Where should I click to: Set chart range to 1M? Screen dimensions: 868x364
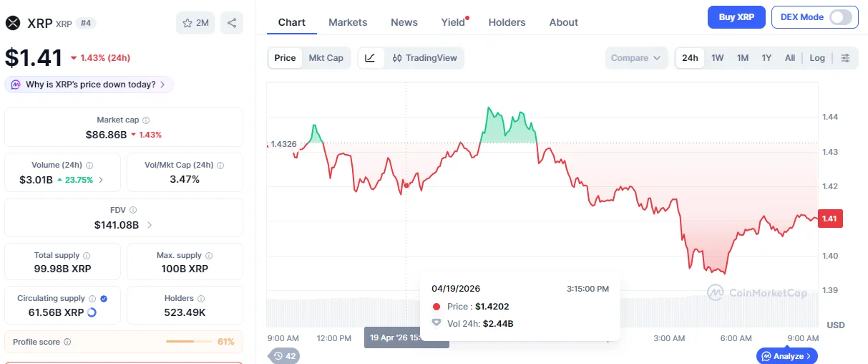tap(743, 58)
